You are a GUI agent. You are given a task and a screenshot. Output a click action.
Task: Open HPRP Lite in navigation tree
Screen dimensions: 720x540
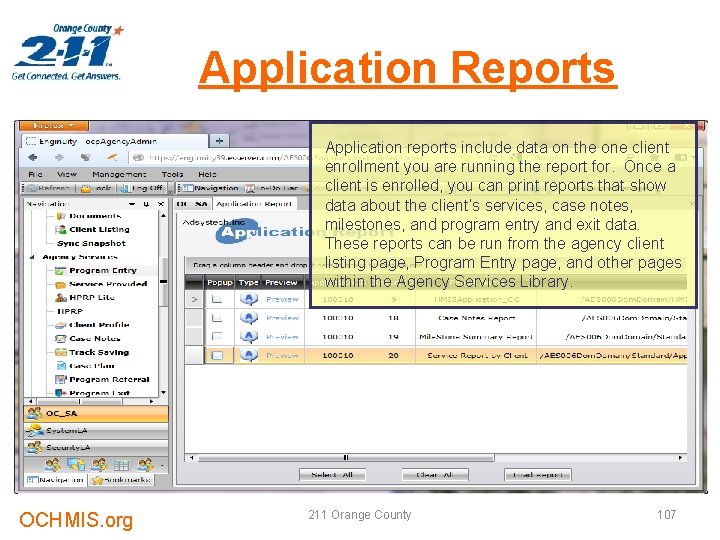[x=85, y=298]
